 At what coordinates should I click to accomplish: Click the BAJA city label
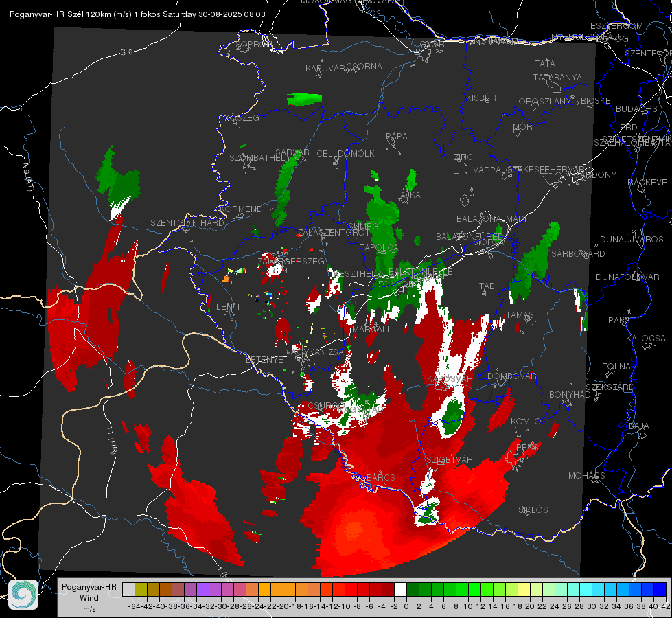pyautogui.click(x=639, y=426)
